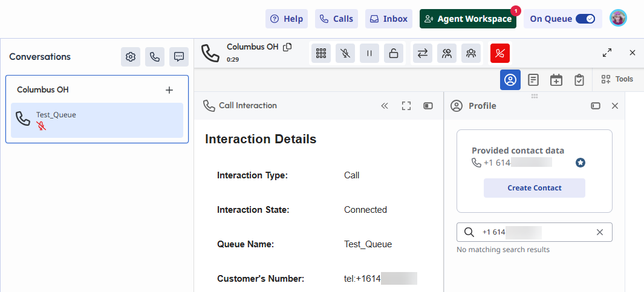Click the transfer call arrows icon

click(x=423, y=53)
